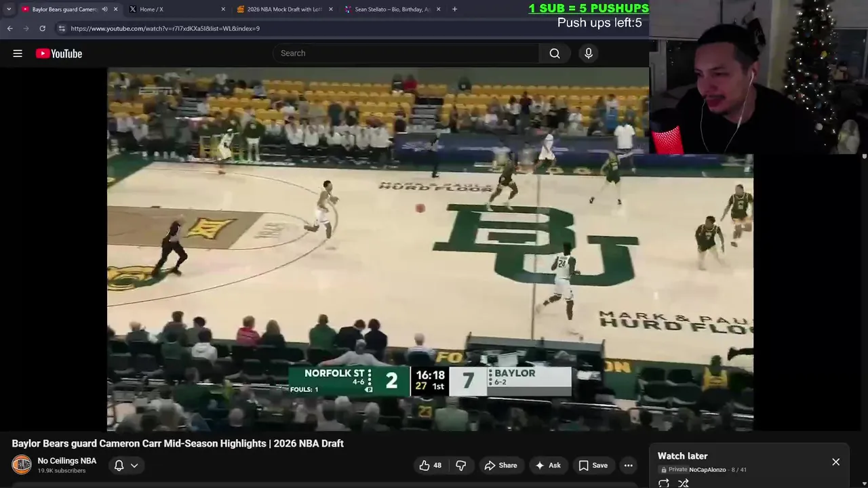This screenshot has width=868, height=488.
Task: View site information icon in address bar
Action: 62,28
